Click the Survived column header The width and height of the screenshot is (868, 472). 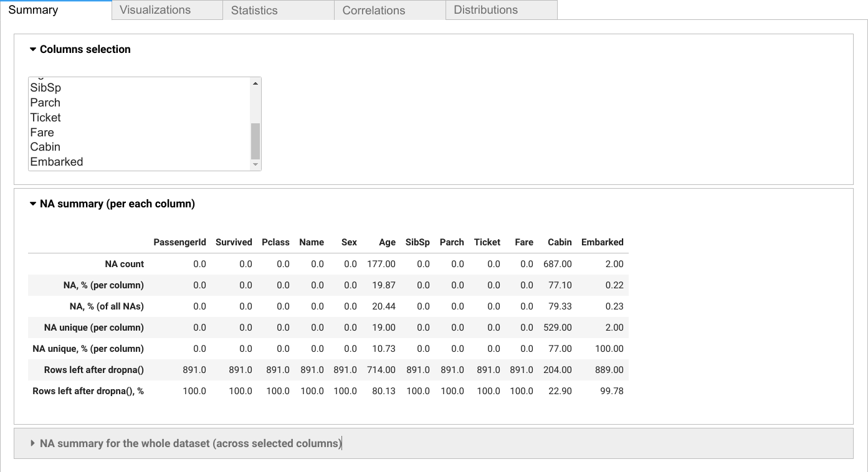coord(234,242)
